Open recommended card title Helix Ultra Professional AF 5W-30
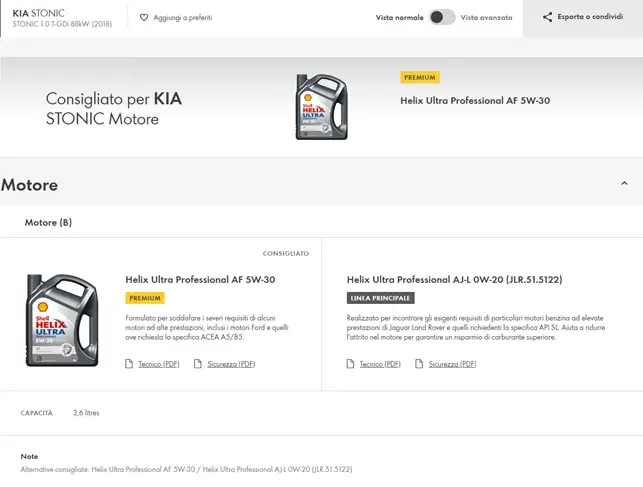Viewport: 643px width, 487px height. (x=200, y=280)
